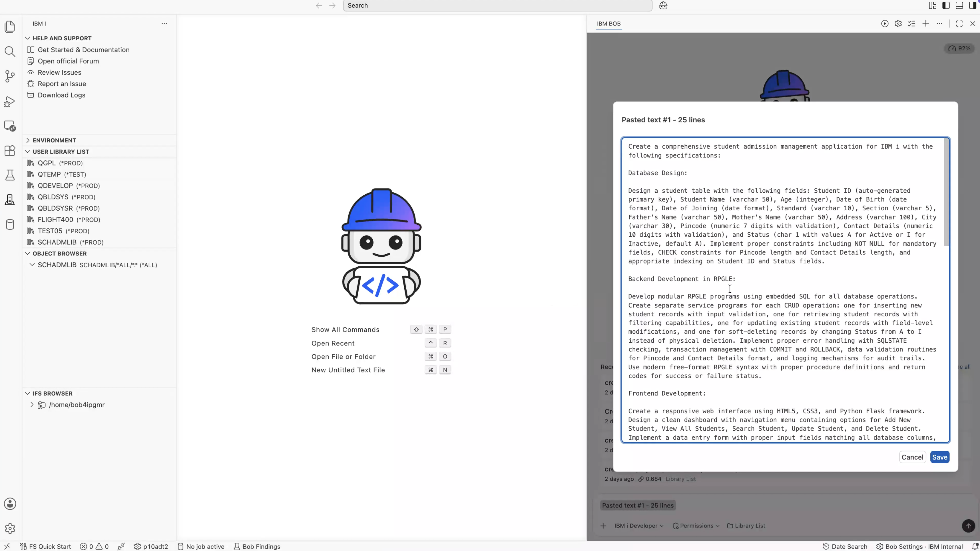Open the Extensions view
Screen dimensions: 980x551
point(10,150)
